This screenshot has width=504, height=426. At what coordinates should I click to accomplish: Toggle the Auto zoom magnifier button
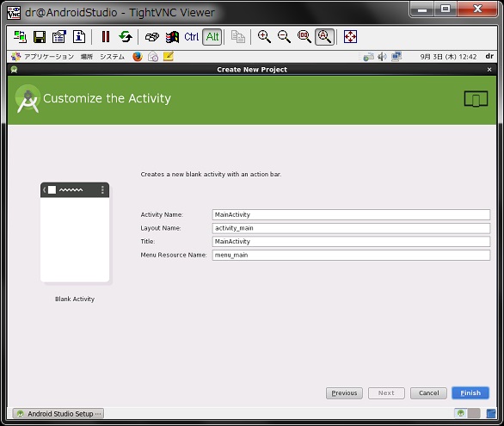click(x=324, y=37)
